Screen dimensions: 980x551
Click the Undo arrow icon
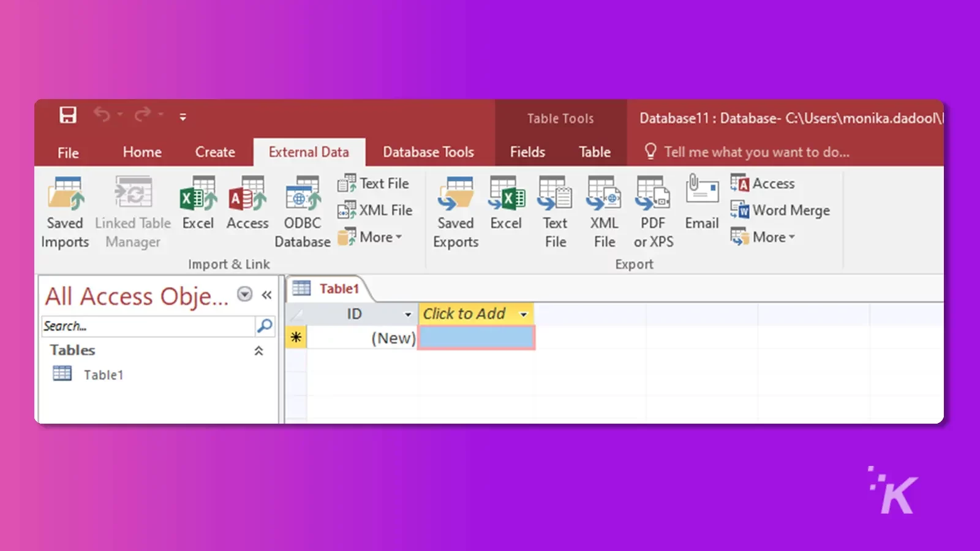[x=102, y=114]
